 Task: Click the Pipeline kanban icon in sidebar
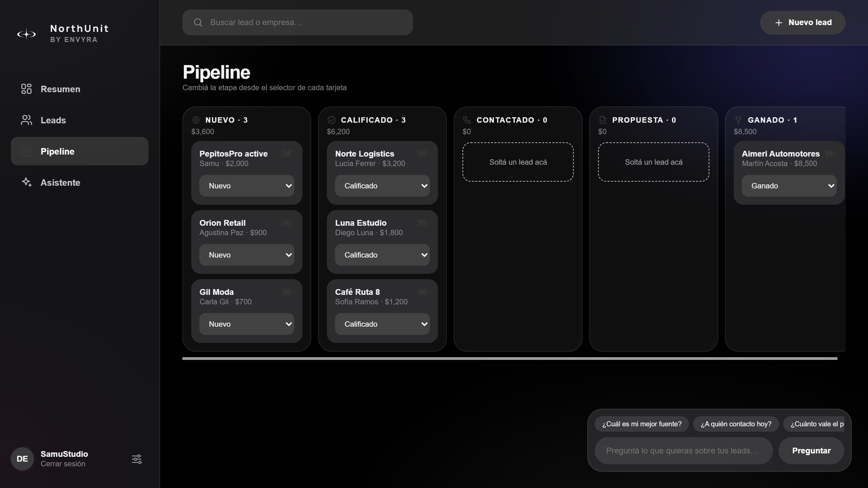pos(26,151)
